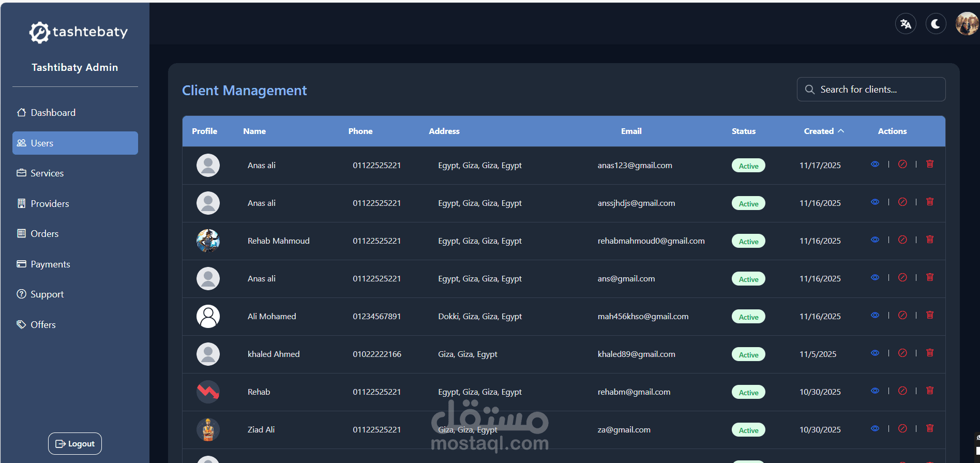Screen dimensions: 980x463
Task: Go to Providers page
Action: [75, 203]
